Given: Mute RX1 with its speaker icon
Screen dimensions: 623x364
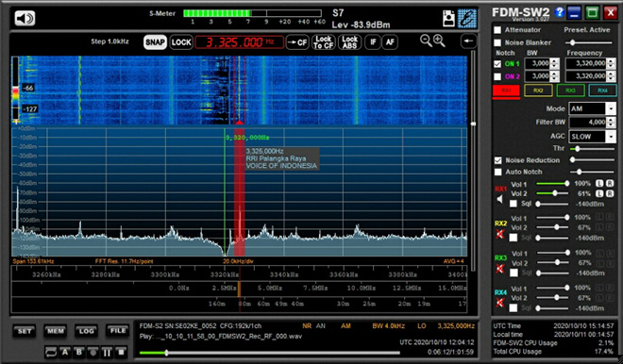Looking at the screenshot, I should click(x=500, y=199).
